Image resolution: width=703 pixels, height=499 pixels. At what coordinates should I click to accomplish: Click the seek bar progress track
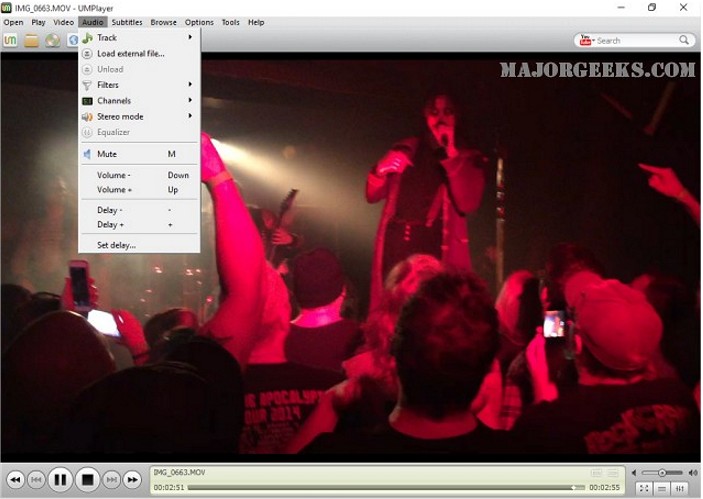[386, 487]
